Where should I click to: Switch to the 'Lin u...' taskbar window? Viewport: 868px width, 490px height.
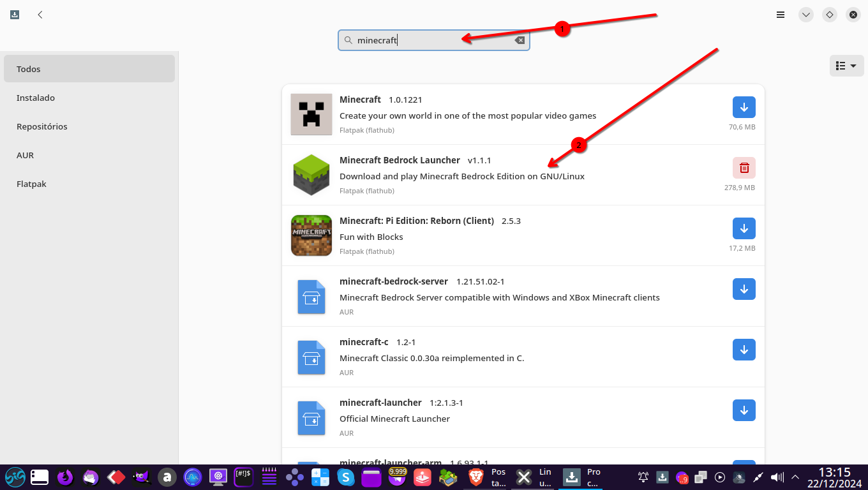535,477
